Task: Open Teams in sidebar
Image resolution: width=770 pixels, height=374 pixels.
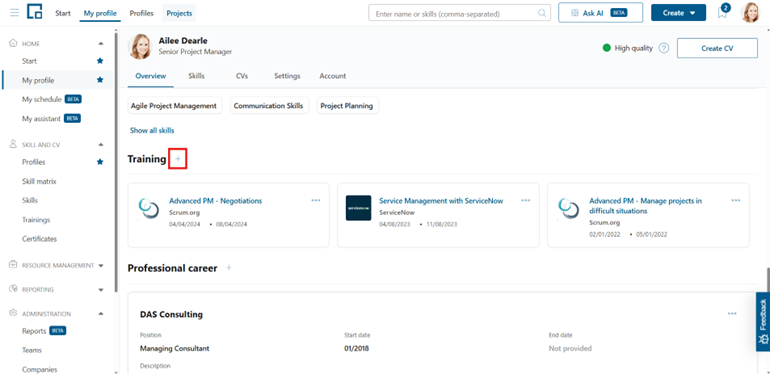Action: [x=31, y=350]
